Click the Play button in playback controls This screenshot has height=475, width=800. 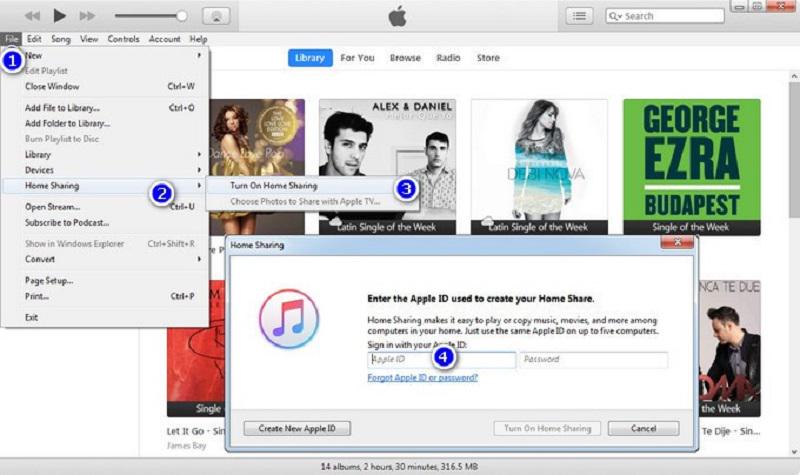click(x=59, y=16)
